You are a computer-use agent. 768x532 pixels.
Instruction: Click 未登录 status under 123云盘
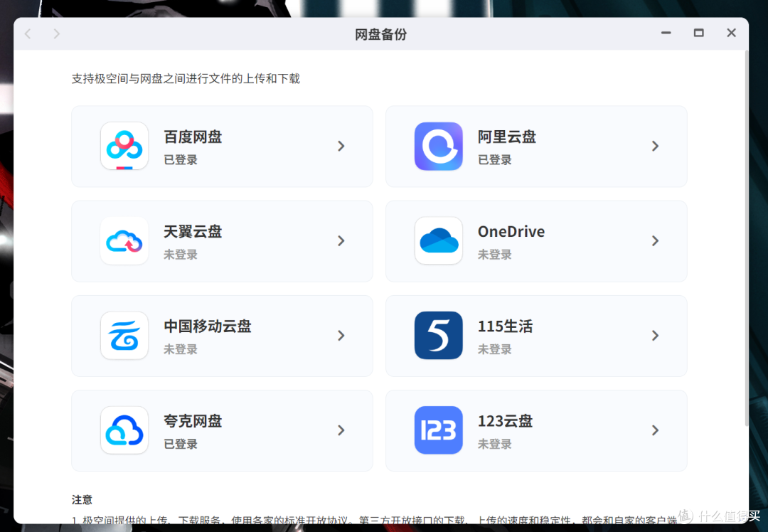pos(495,444)
